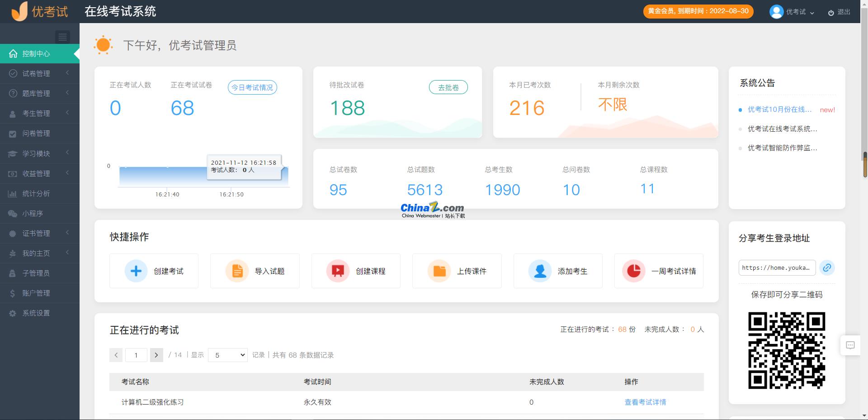Click the 题库管理 question icon
This screenshot has height=420, width=868.
tap(13, 93)
